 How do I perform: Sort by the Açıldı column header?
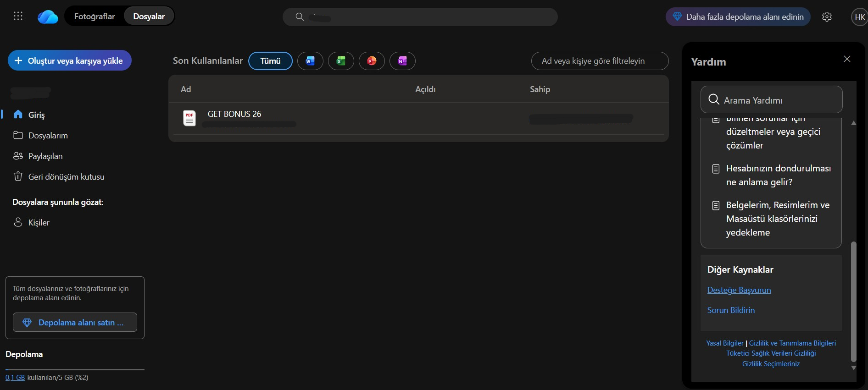click(425, 89)
